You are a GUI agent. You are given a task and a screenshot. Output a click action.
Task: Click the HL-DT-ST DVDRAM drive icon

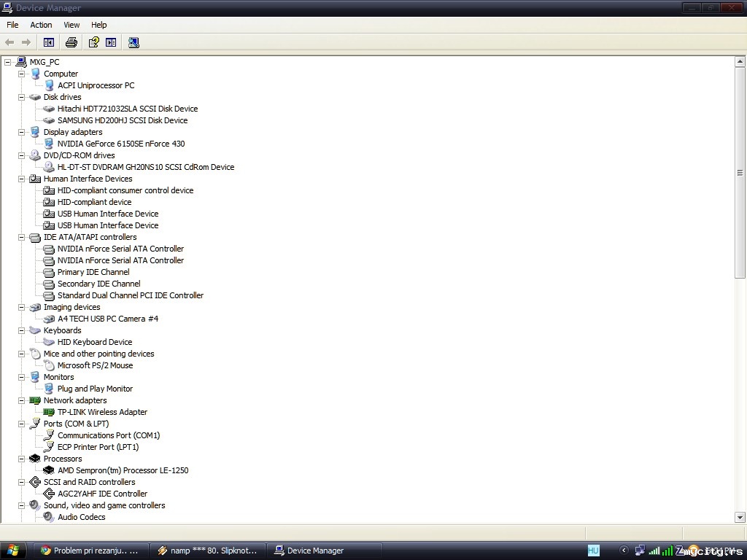coord(49,167)
